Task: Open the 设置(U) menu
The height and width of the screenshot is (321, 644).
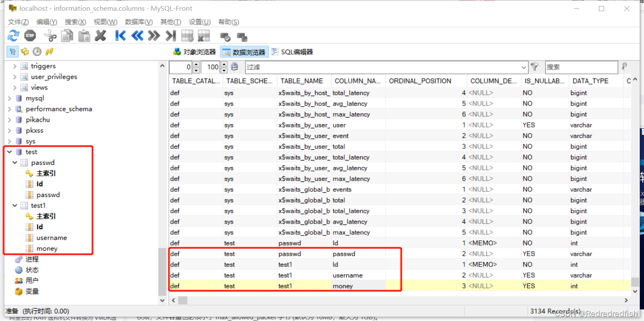Action: (x=200, y=22)
